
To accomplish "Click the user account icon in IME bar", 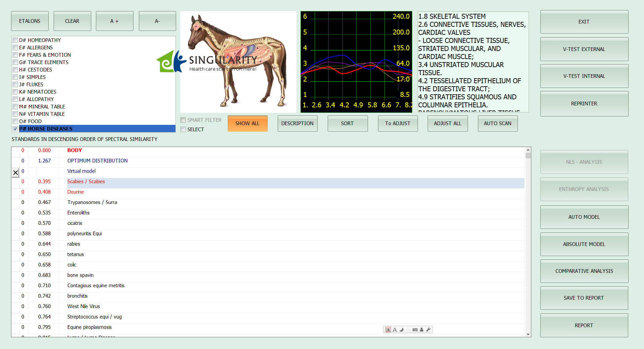I will 422,330.
